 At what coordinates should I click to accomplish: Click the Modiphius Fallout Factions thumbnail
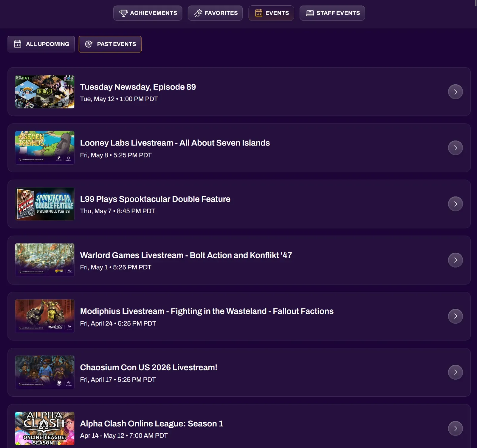(x=45, y=316)
